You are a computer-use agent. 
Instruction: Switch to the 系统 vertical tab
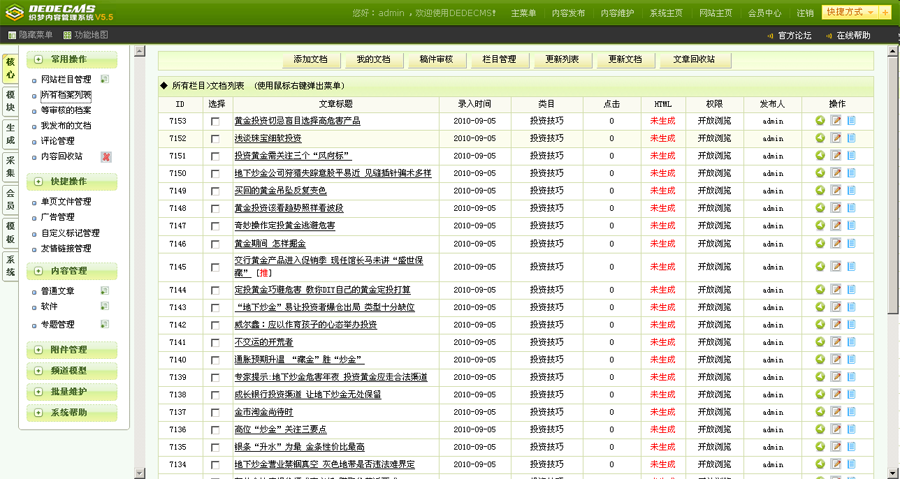10,266
